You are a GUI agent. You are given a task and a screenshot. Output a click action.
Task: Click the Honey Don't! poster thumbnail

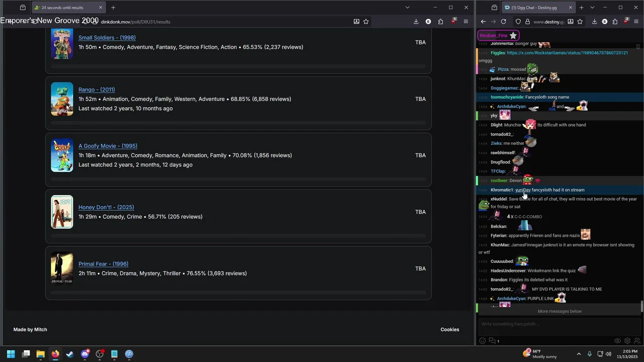62,212
